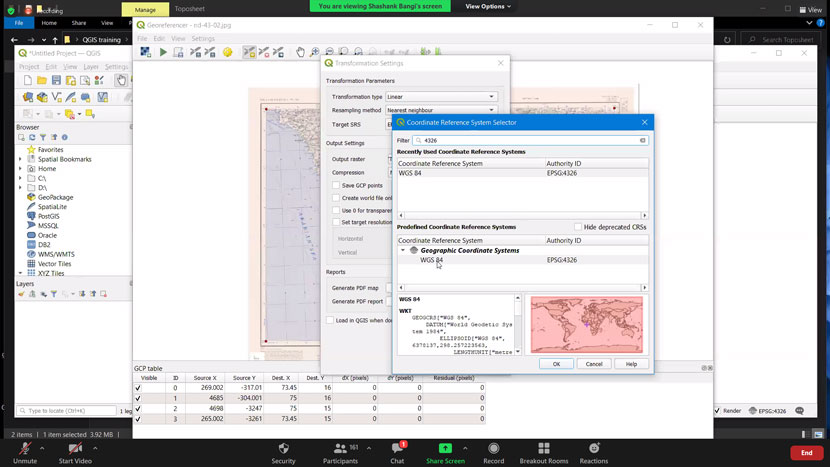The image size is (830, 467).
Task: Collapse Geographic Coordinate Systems group
Action: (403, 250)
